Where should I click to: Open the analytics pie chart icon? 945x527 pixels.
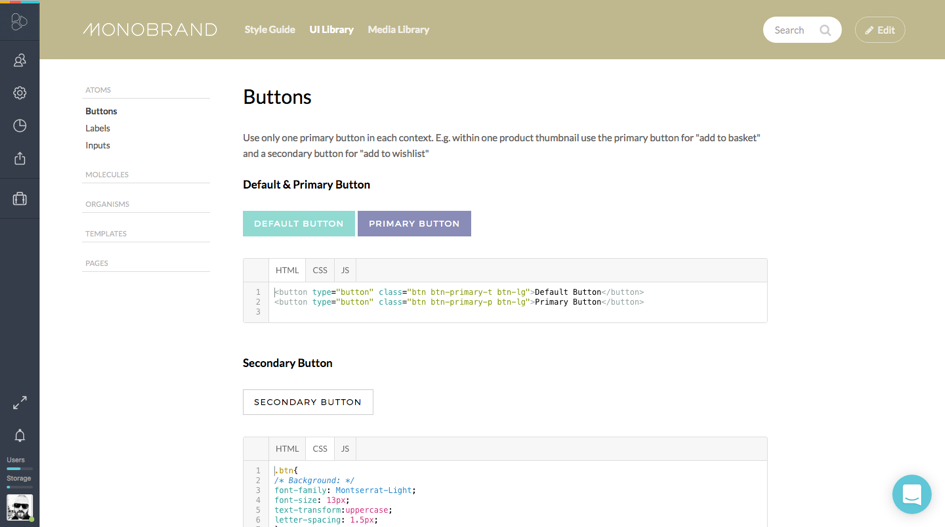click(19, 126)
